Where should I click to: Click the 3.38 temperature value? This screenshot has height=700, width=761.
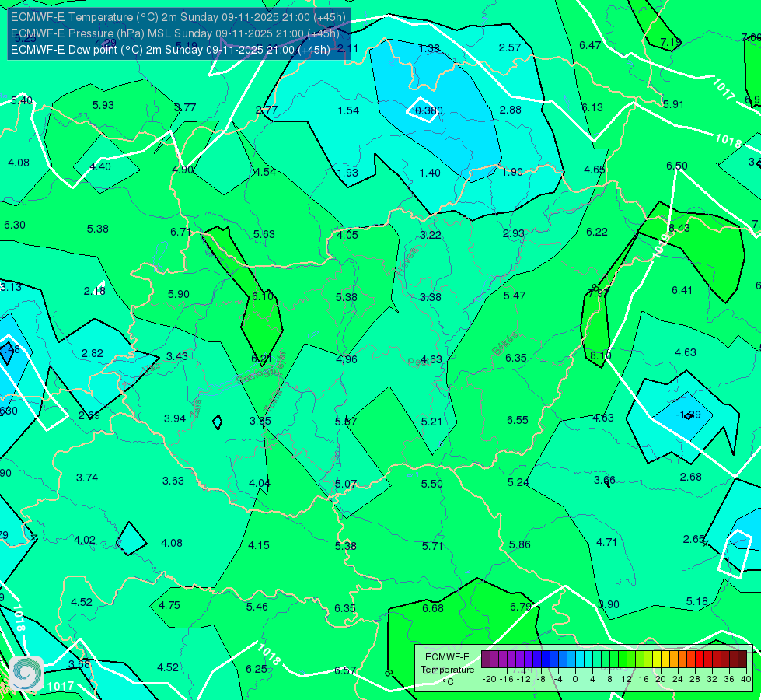pos(431,297)
